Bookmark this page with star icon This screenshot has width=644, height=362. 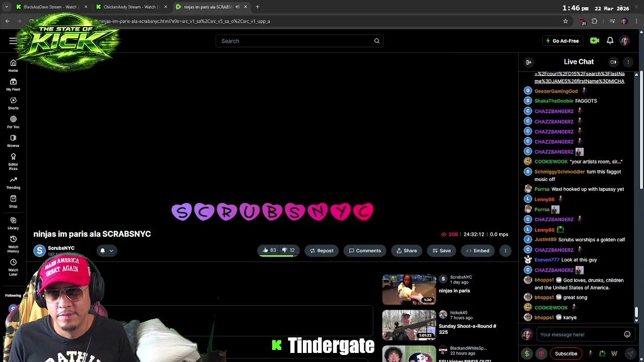[x=566, y=21]
